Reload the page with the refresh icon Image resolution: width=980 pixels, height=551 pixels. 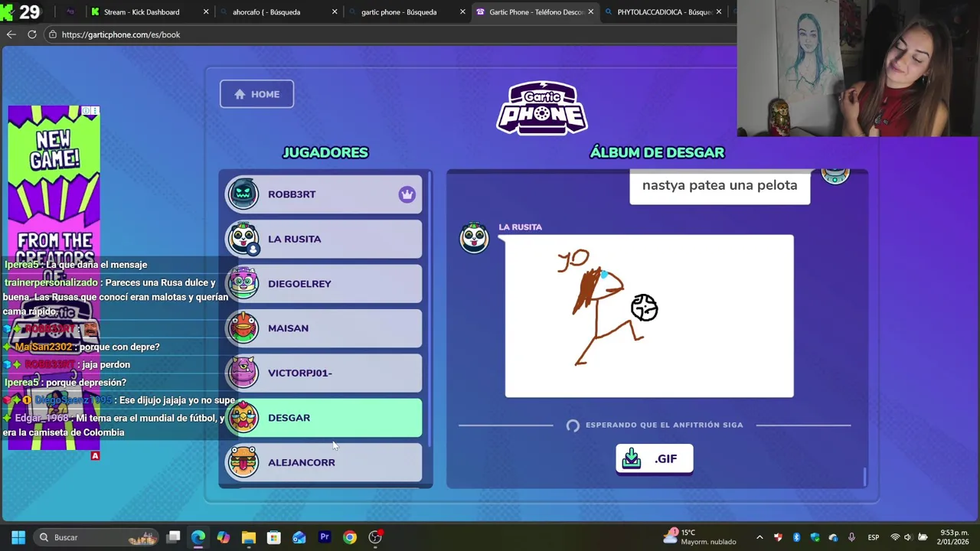coord(32,34)
